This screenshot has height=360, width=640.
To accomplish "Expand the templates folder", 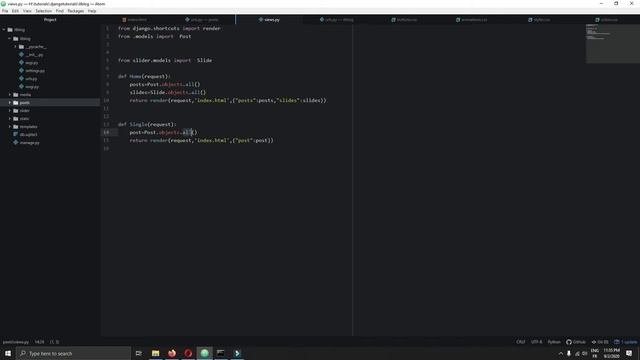I will pyautogui.click(x=10, y=127).
